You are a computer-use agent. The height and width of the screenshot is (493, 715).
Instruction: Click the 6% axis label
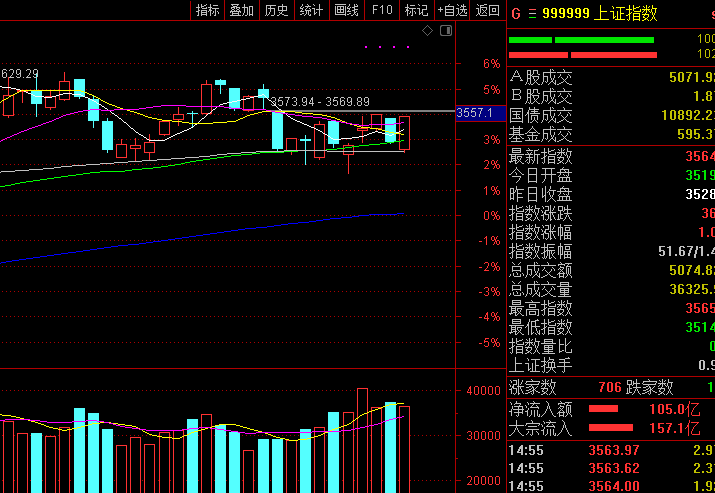point(492,64)
